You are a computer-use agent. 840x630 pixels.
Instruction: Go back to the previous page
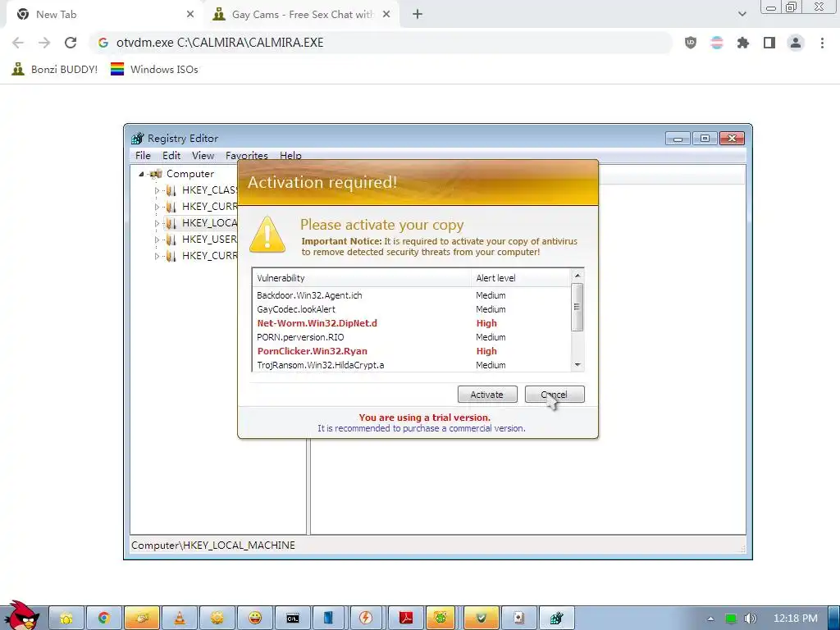pyautogui.click(x=18, y=43)
